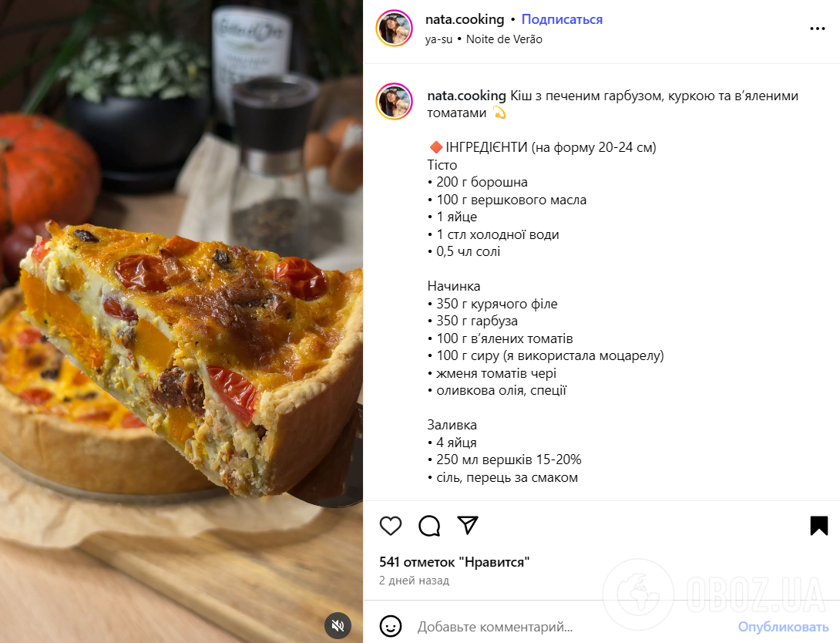Open comments via speech bubble icon
Viewport: 840px width, 643px height.
pyautogui.click(x=429, y=526)
